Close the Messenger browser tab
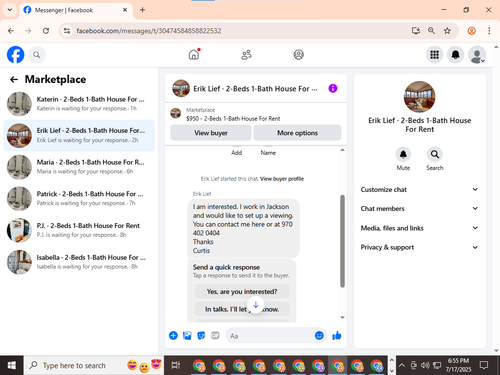Screen dimensions: 500x375 click(x=125, y=10)
